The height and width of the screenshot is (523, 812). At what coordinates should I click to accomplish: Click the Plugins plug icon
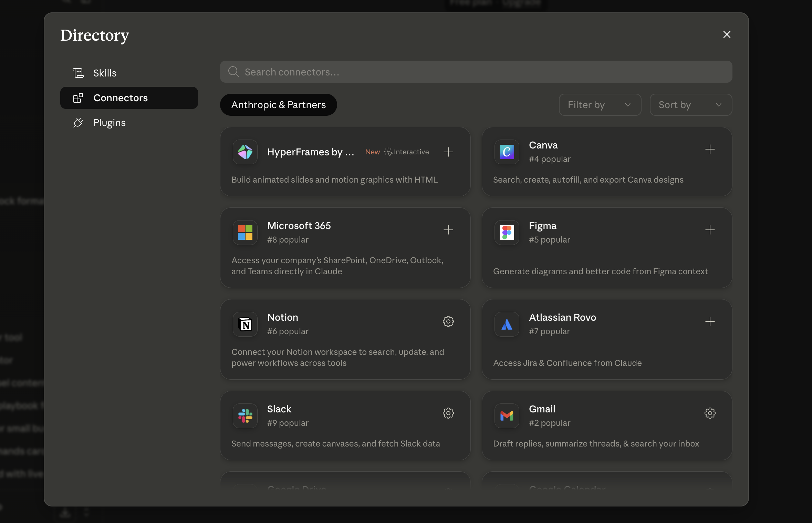[78, 123]
